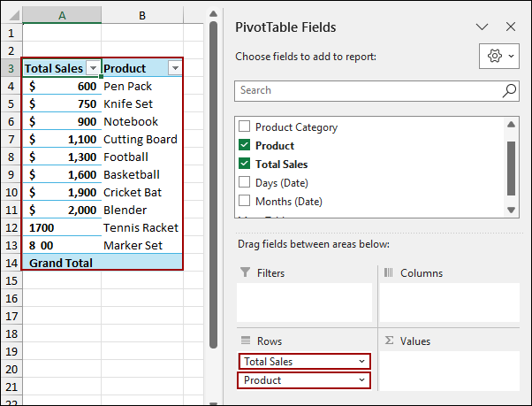Click the Values area drop box
532x406 pixels.
[450, 371]
